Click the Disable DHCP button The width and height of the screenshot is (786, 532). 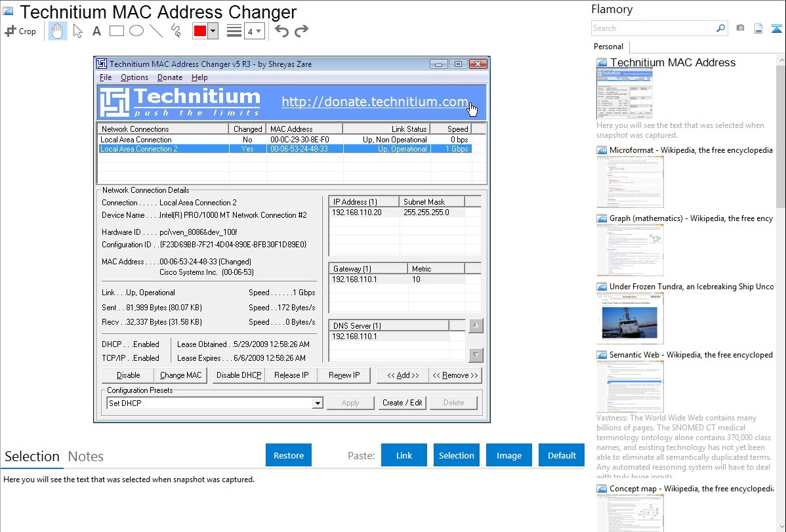pos(239,375)
